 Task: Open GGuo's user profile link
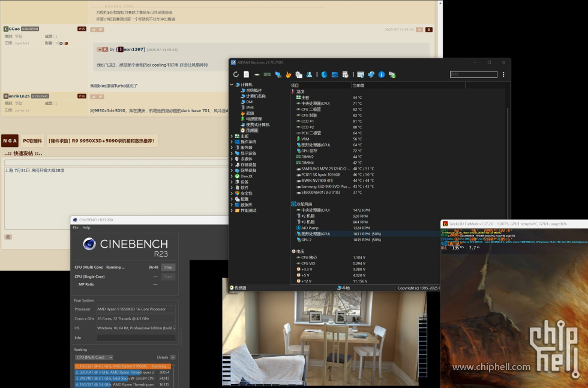(x=11, y=29)
